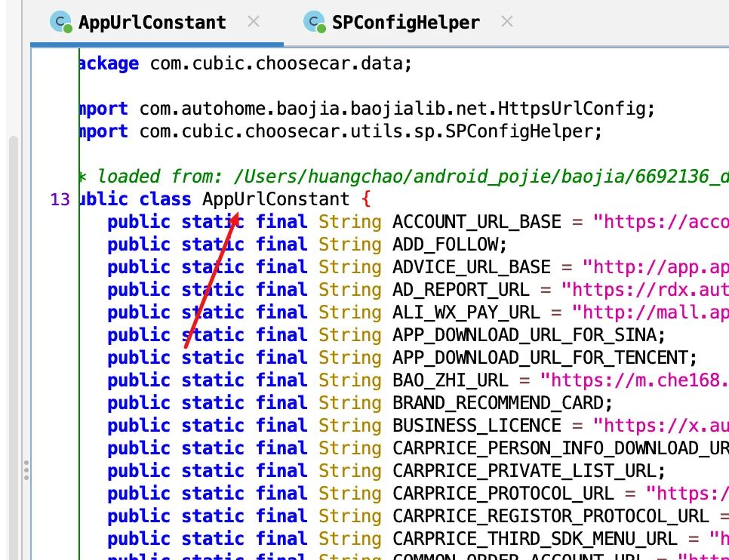This screenshot has width=729, height=560.
Task: Click the splitter handle dots on the left edge
Action: point(26,470)
